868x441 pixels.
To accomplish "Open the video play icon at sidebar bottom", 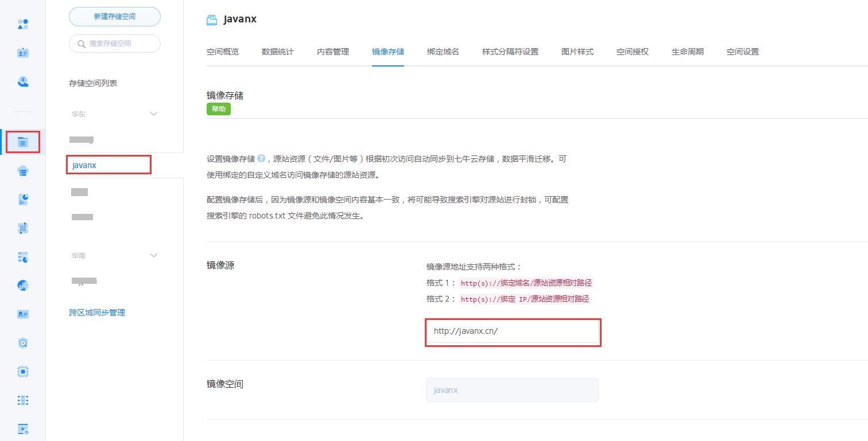I will 22,428.
